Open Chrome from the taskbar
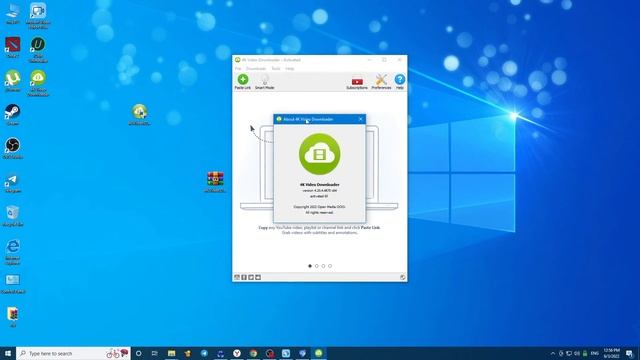Image resolution: width=640 pixels, height=360 pixels. (x=253, y=353)
